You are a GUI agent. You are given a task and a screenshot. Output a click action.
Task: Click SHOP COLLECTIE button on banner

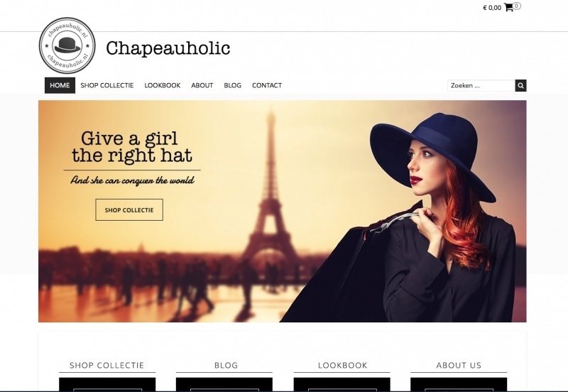[129, 209]
